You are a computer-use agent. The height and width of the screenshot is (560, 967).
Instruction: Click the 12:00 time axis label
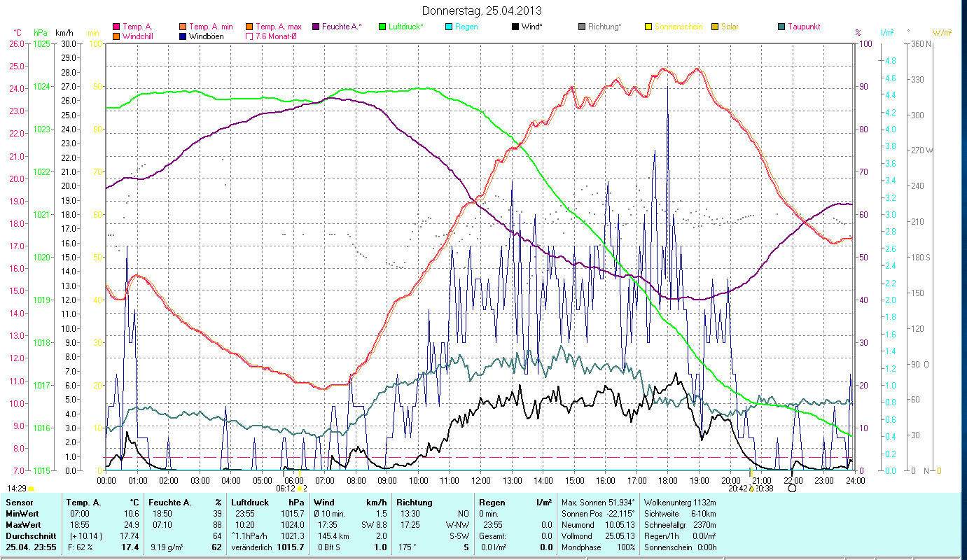pyautogui.click(x=481, y=480)
